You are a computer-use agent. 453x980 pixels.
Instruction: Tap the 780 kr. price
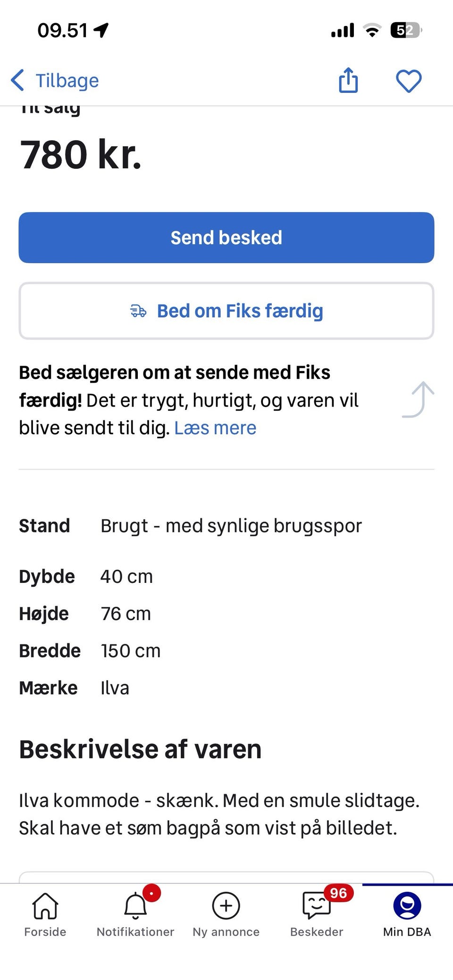coord(81,155)
